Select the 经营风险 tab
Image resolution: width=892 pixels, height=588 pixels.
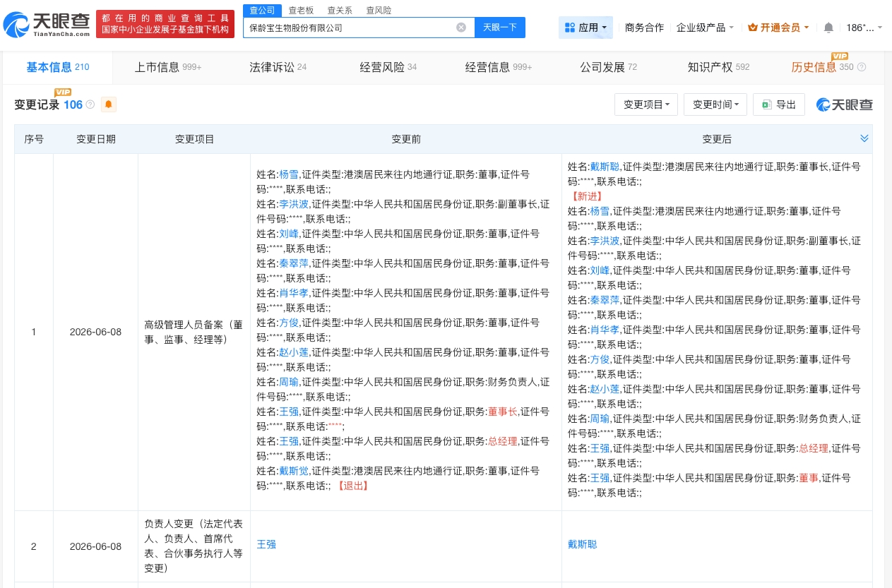pyautogui.click(x=388, y=67)
